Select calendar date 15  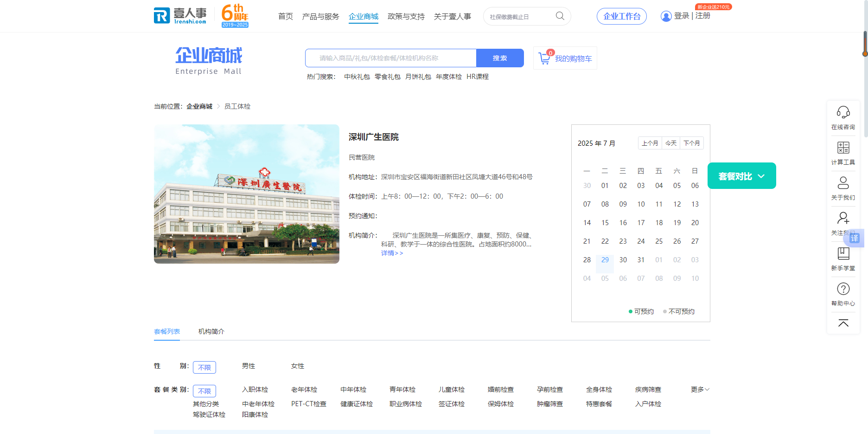tap(605, 223)
